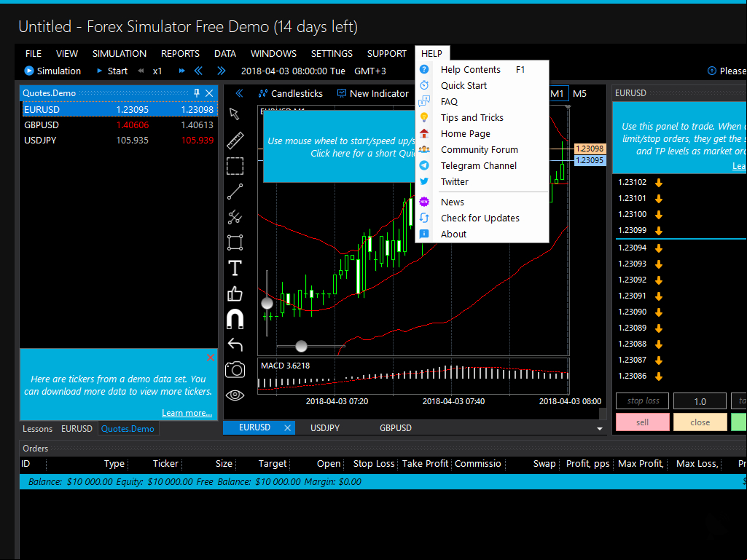Click the lot size 1.0 field
The width and height of the screenshot is (747, 560).
tap(700, 401)
